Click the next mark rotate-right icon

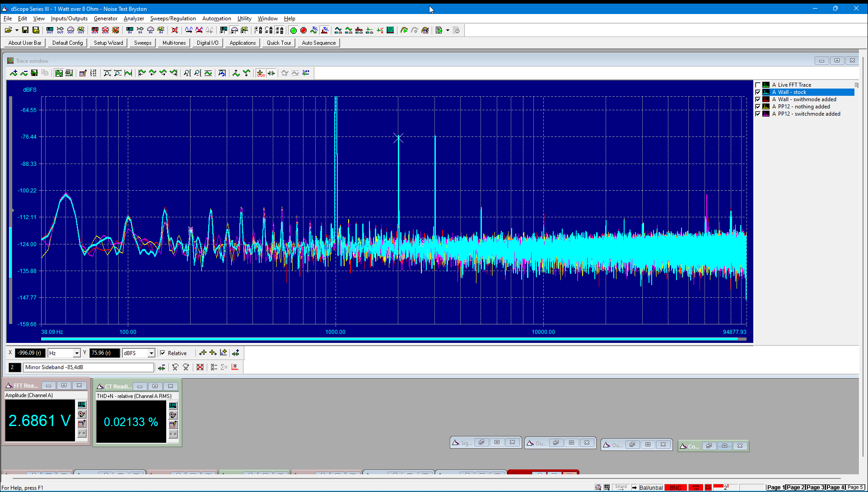point(186,367)
